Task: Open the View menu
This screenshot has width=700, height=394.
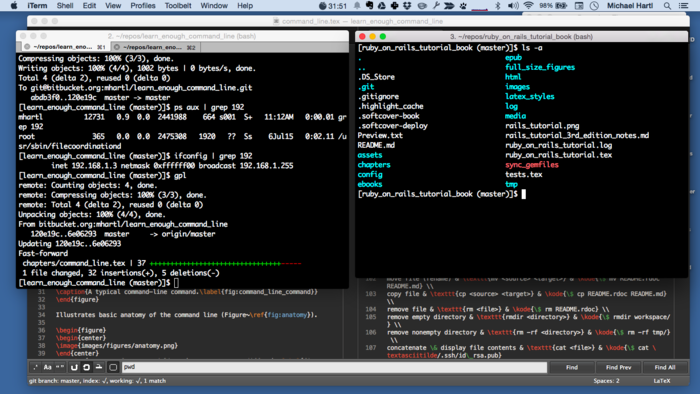Action: [113, 6]
